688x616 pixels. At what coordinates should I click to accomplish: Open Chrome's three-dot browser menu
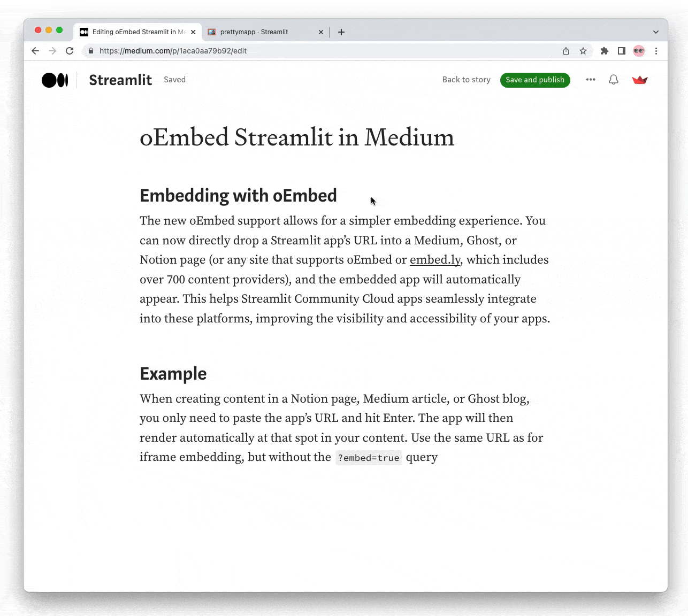pos(656,51)
